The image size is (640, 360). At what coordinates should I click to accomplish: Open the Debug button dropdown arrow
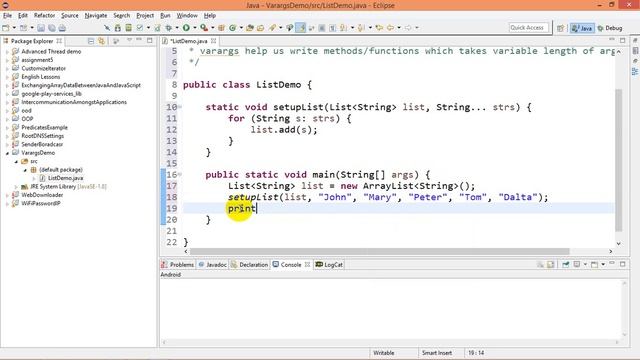pyautogui.click(x=177, y=28)
